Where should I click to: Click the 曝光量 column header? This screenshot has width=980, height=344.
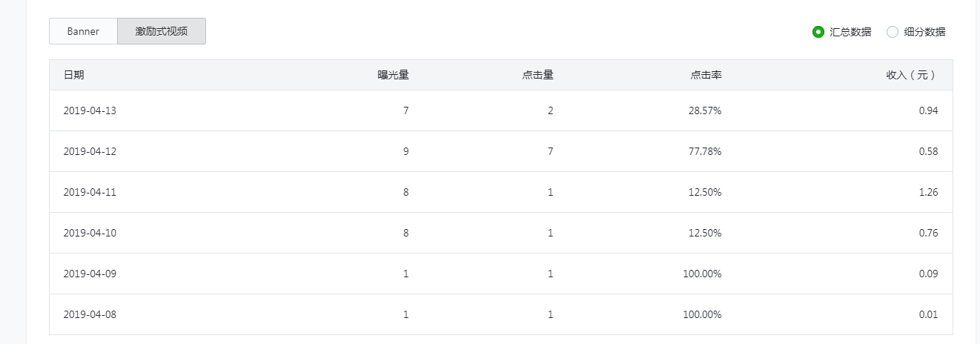click(x=393, y=75)
